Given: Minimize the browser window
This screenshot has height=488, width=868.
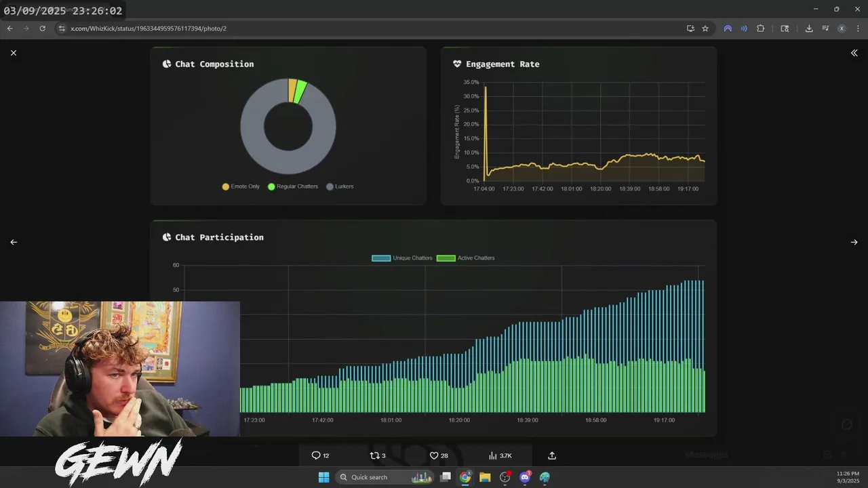Looking at the screenshot, I should pyautogui.click(x=816, y=9).
